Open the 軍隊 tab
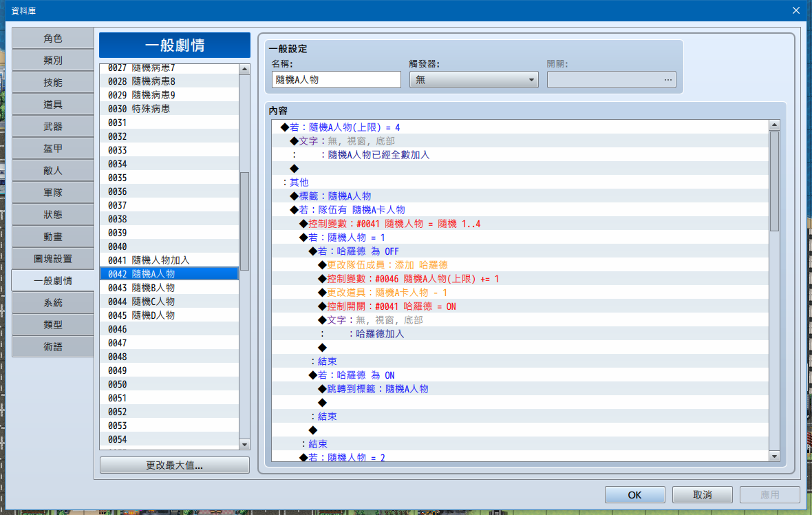This screenshot has width=812, height=515. tap(53, 193)
